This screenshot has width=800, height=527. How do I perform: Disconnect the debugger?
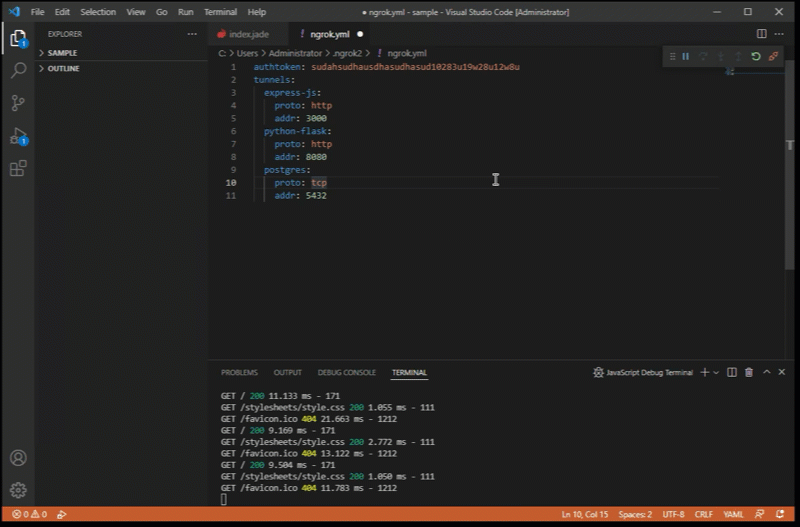(773, 57)
